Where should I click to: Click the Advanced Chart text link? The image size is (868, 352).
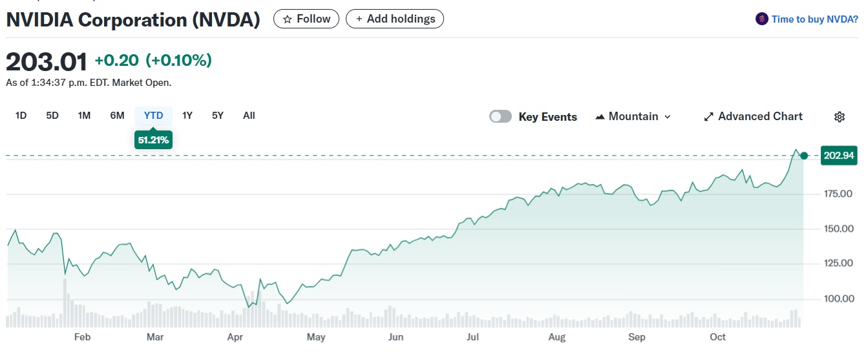[x=760, y=116]
